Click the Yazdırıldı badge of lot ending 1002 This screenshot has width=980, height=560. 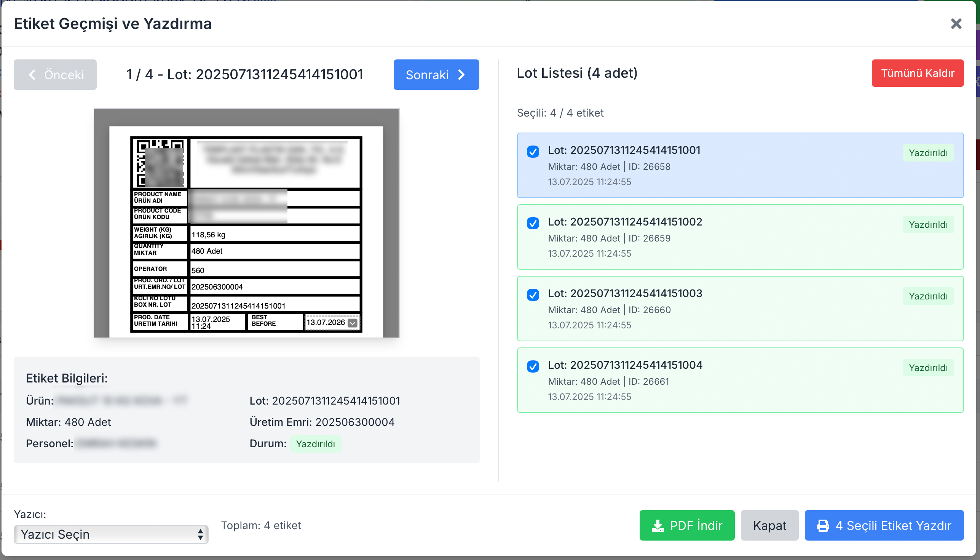928,225
